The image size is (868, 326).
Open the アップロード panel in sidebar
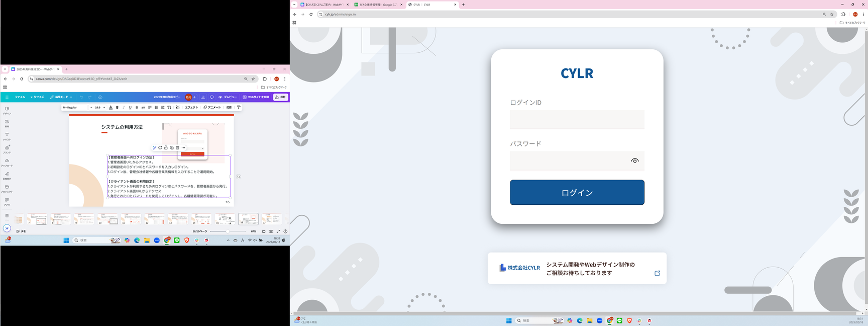tap(7, 162)
